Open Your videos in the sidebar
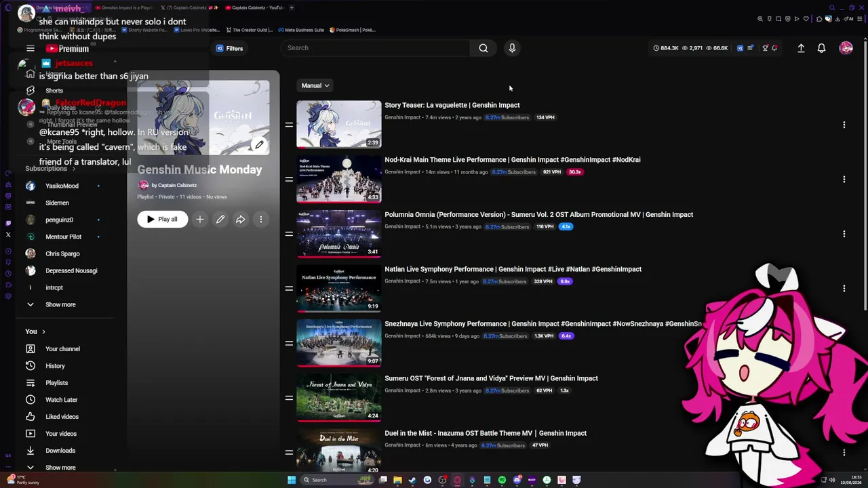This screenshot has width=868, height=488. pos(60,434)
